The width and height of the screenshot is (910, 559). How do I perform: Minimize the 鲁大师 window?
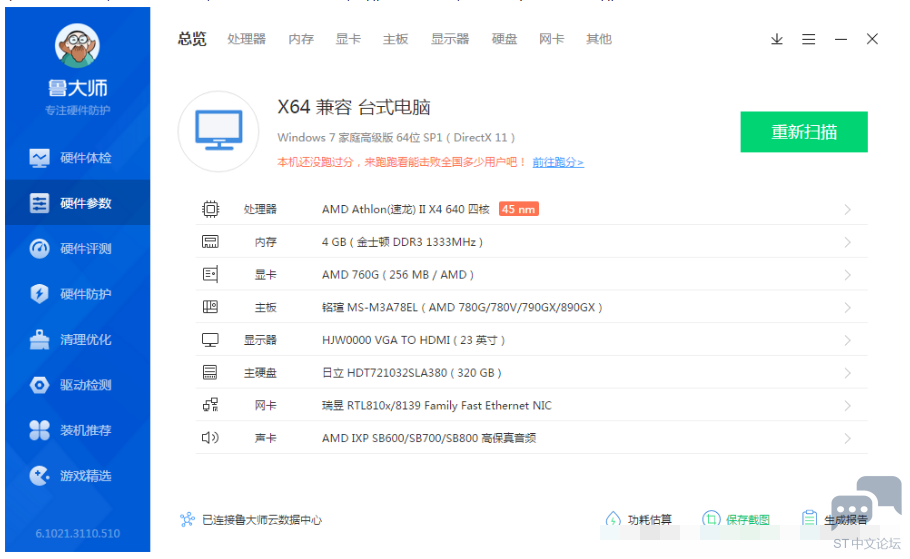tap(841, 39)
